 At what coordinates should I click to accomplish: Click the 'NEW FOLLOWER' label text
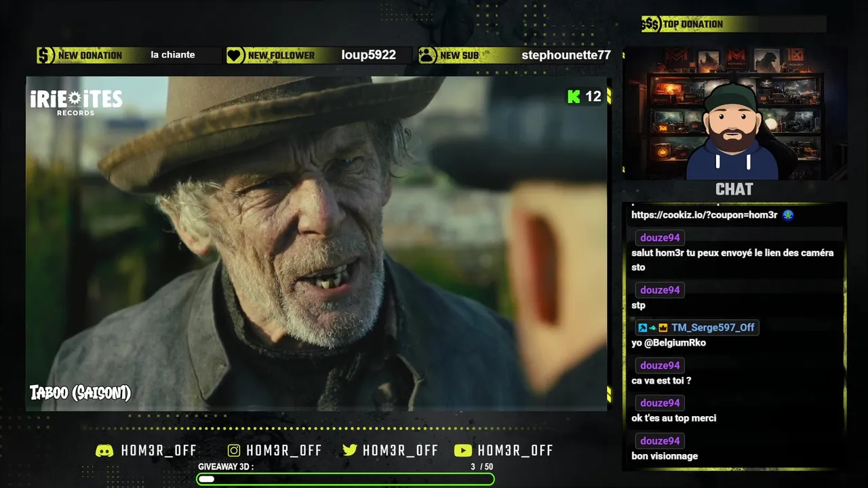coord(281,56)
